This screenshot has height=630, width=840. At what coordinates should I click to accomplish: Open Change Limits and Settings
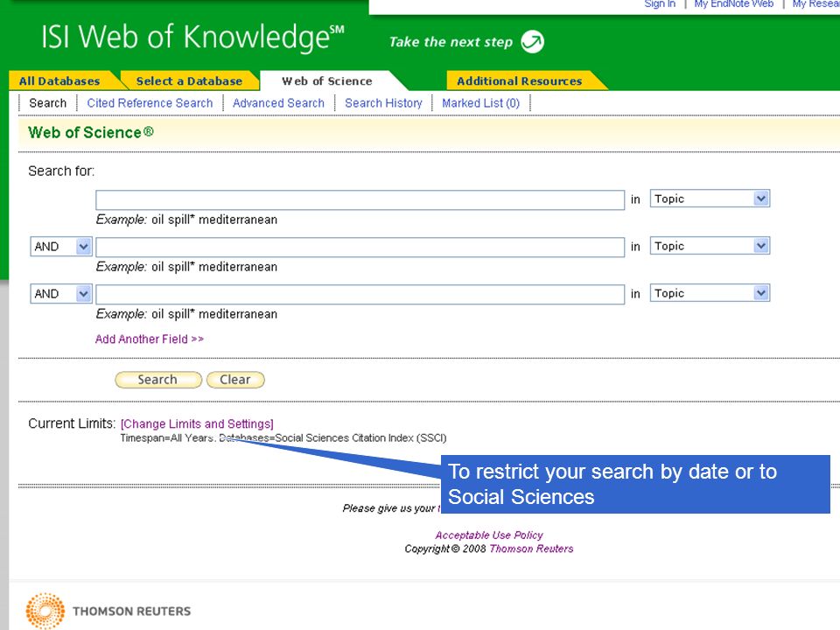197,423
